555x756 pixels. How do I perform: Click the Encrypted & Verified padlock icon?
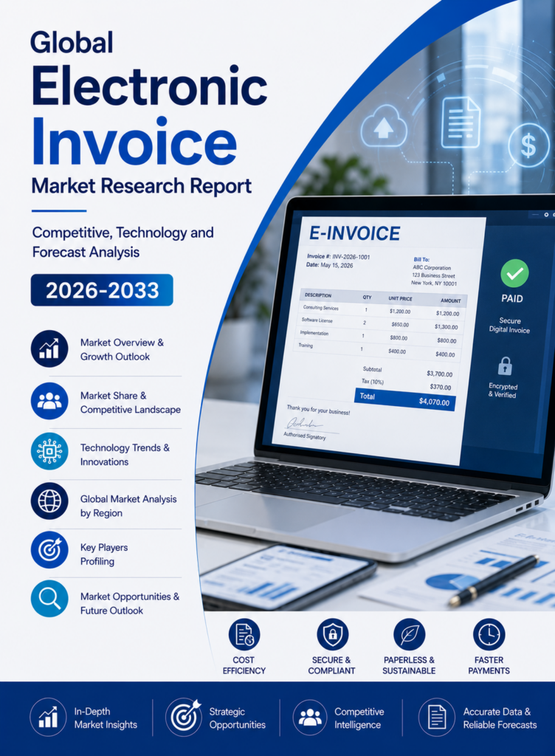point(505,366)
